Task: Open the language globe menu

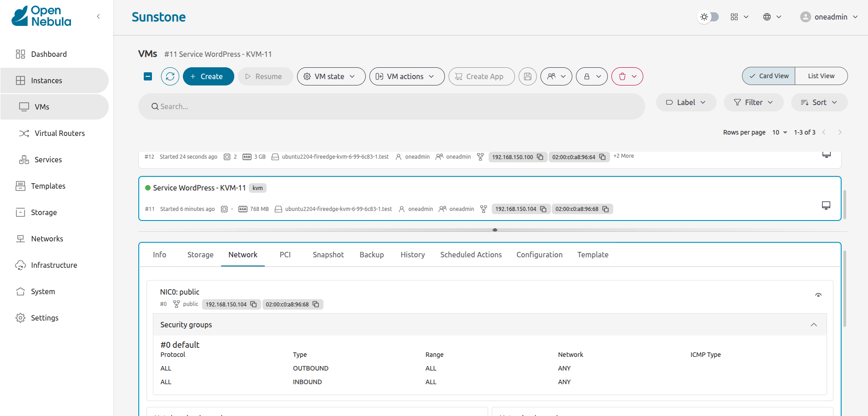Action: tap(772, 17)
